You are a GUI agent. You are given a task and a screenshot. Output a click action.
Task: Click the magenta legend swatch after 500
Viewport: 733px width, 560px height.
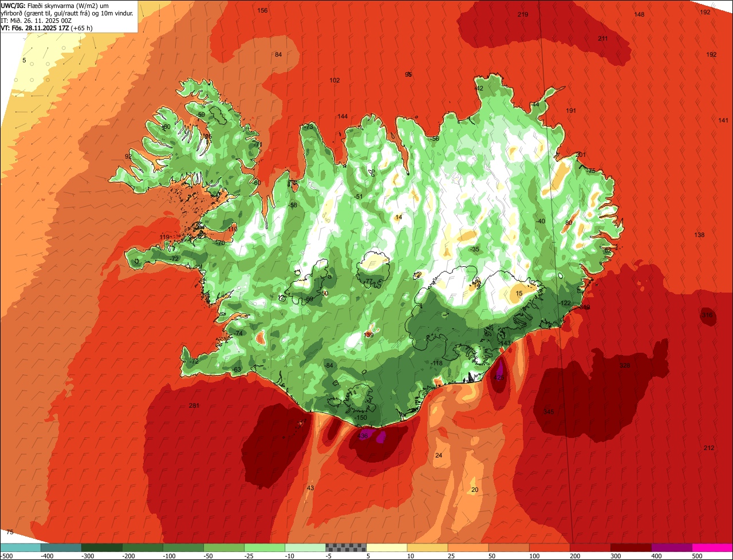point(712,547)
